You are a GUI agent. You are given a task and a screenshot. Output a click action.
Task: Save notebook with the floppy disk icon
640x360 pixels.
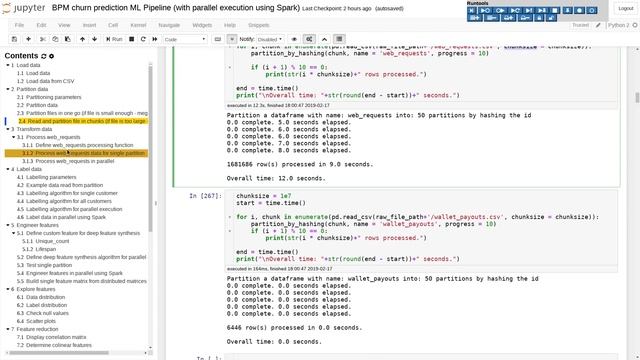14,39
